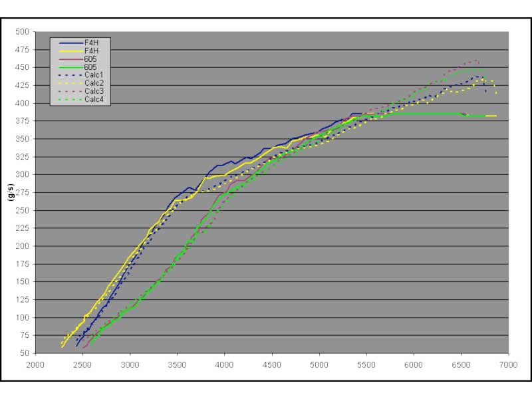Viewport: 532px width, 399px height.
Task: Click the 5500 label on horizontal axis
Action: pyautogui.click(x=366, y=365)
